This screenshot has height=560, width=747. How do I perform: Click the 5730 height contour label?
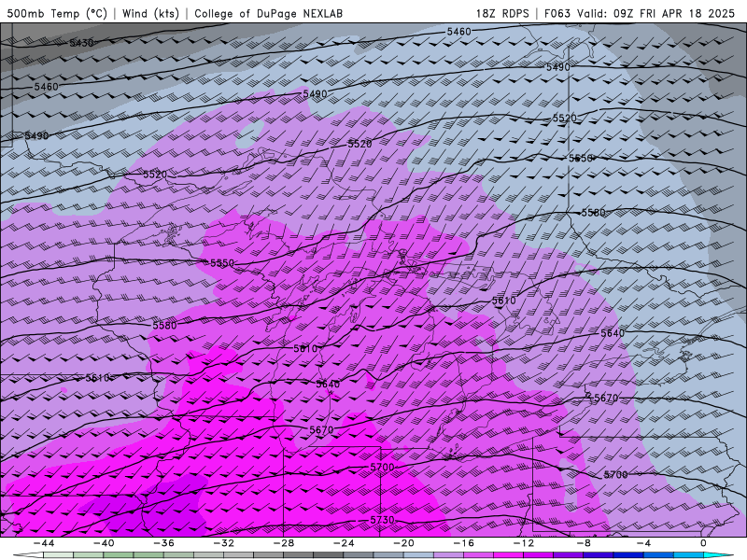[382, 520]
